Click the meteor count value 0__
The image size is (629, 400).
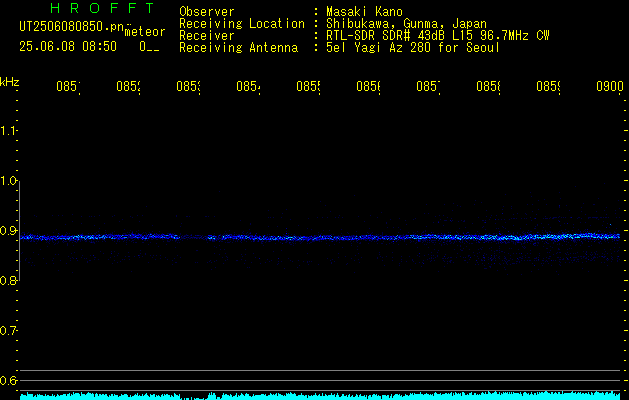149,47
